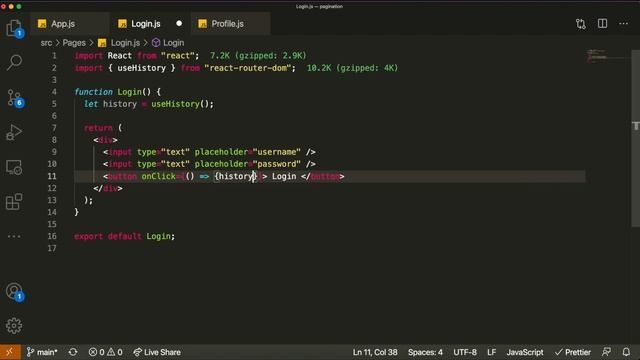Open the Accounts menu icon
Image resolution: width=640 pixels, height=360 pixels.
click(15, 292)
